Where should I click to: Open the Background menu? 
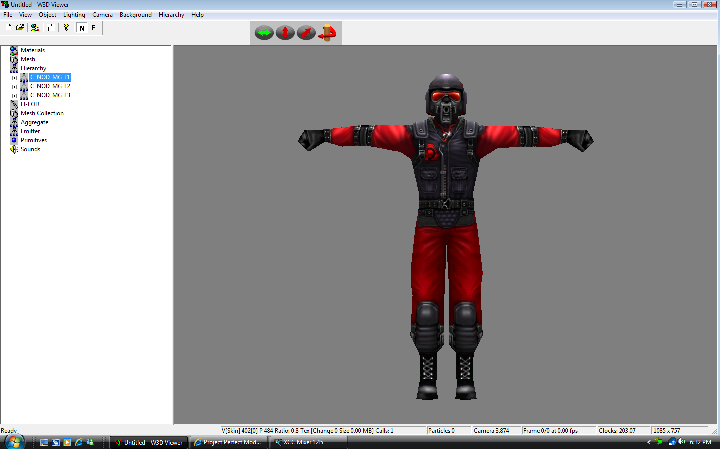point(135,15)
